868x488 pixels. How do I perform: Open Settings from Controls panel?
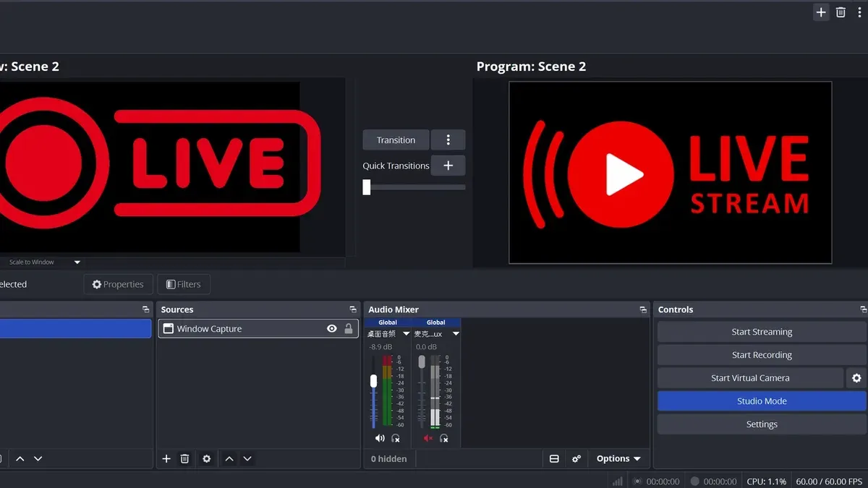click(762, 424)
